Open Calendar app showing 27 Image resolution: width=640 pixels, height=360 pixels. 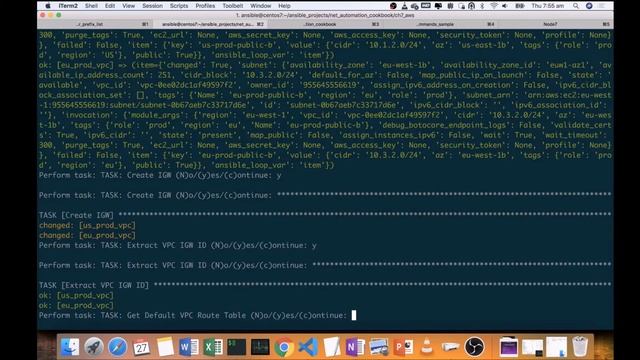pyautogui.click(x=141, y=347)
